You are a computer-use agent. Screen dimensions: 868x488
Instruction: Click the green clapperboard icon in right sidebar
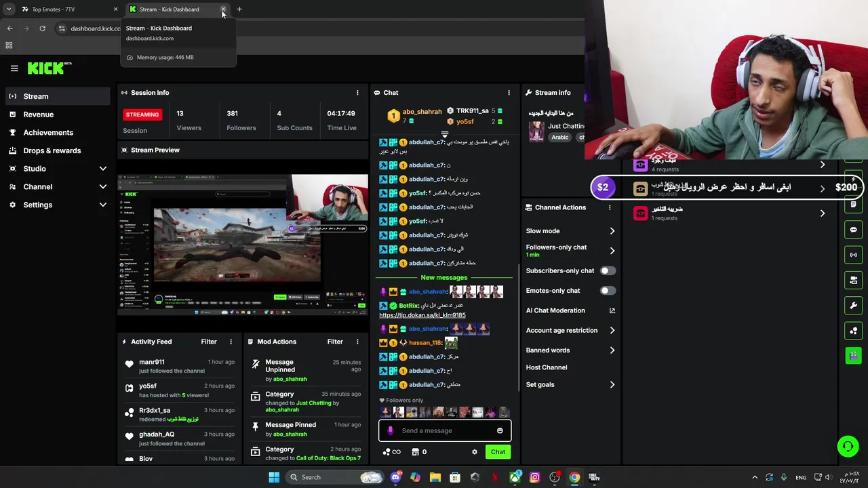point(853,356)
